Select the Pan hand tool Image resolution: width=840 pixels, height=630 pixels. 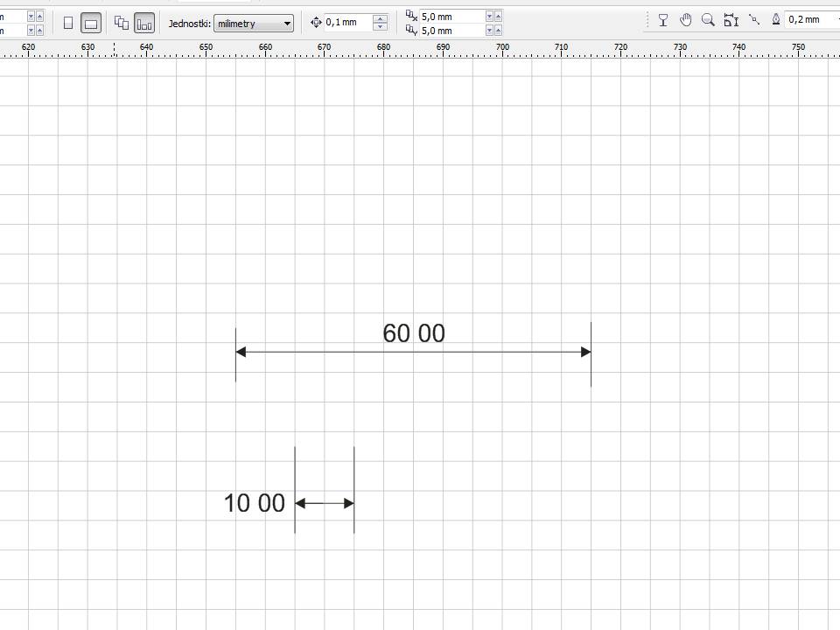[686, 20]
